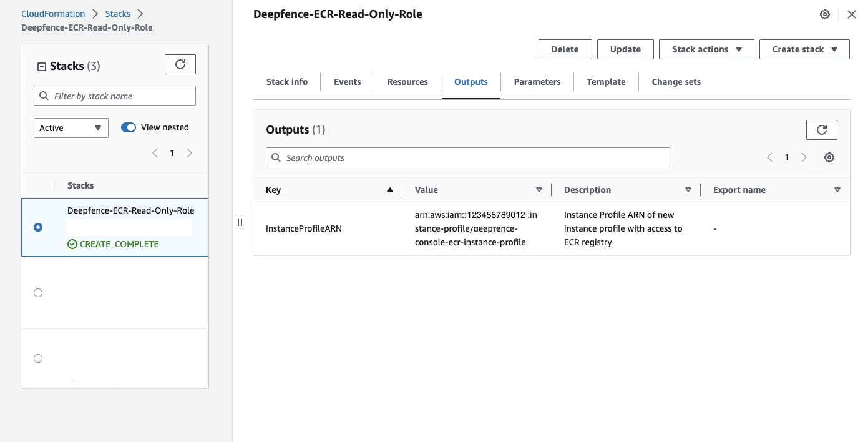Open the Resources tab
The image size is (868, 442).
407,82
